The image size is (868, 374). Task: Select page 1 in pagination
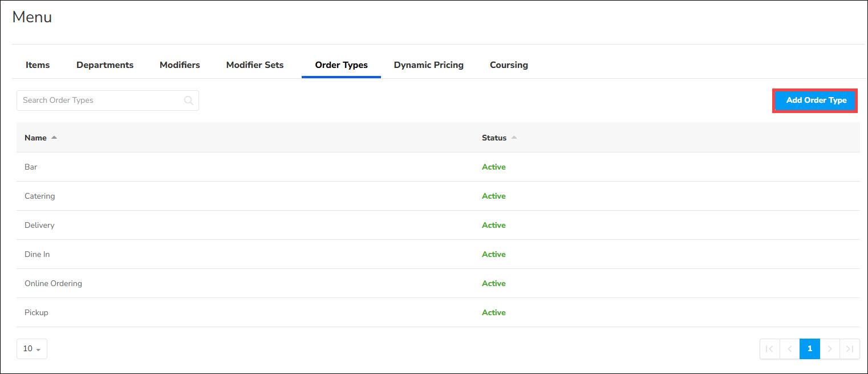[x=810, y=349]
